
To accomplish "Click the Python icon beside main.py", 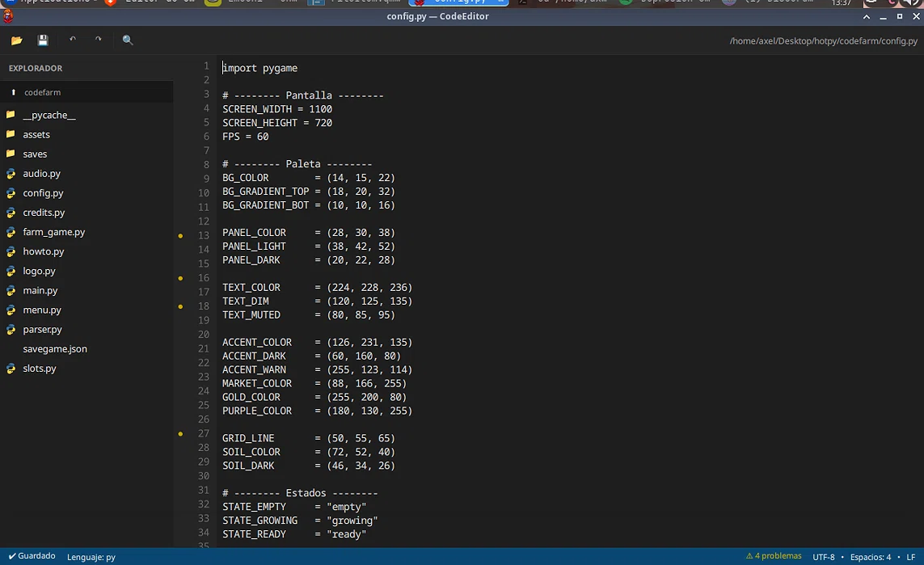I will pyautogui.click(x=11, y=290).
